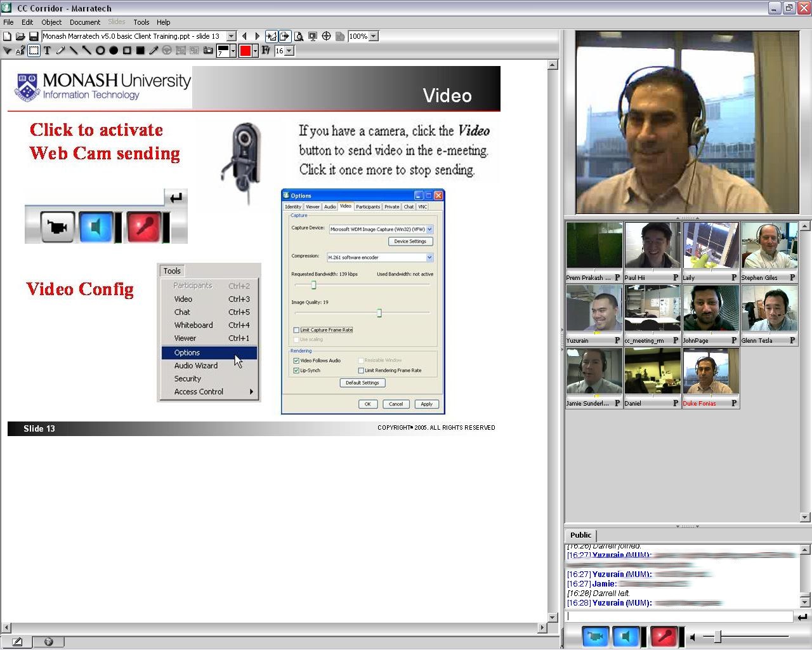Select Yuzurain's video thumbnail
The height and width of the screenshot is (650, 812).
594,309
